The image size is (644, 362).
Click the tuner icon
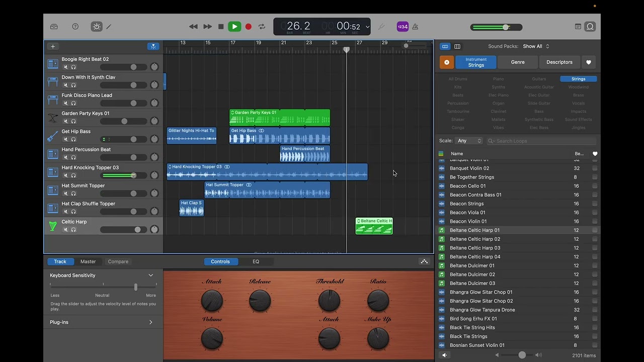click(381, 27)
